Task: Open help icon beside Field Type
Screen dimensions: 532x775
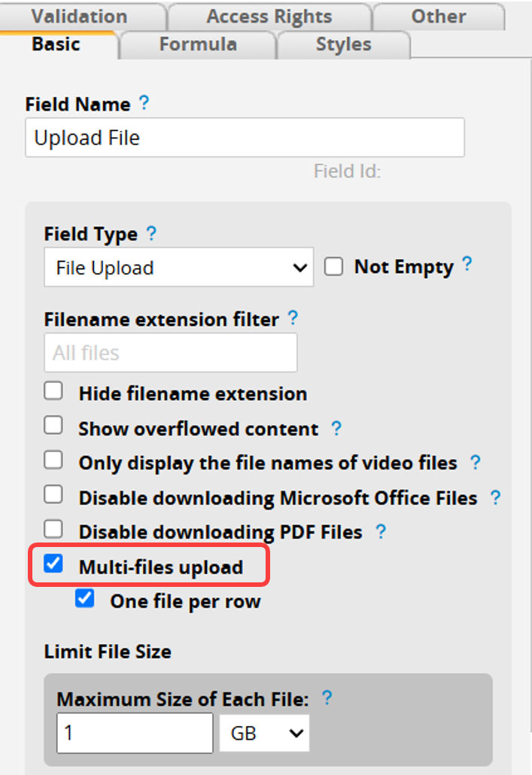Action: tap(151, 232)
